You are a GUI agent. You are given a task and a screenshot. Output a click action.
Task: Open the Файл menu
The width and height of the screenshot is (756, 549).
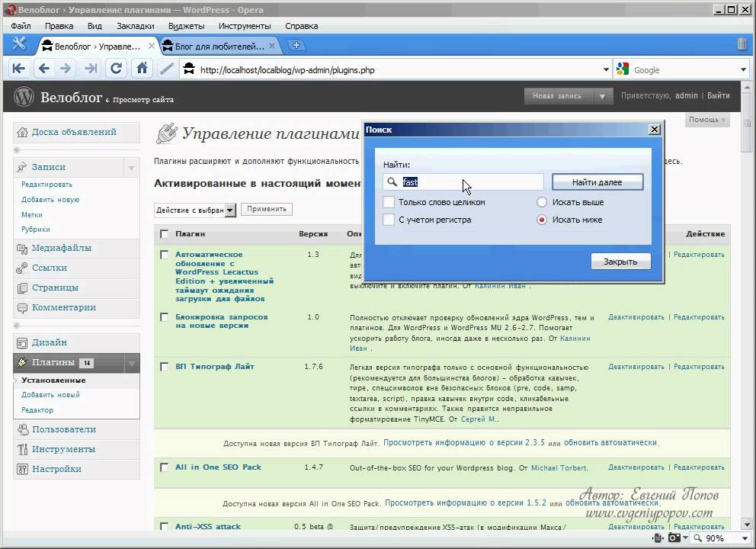pos(21,26)
